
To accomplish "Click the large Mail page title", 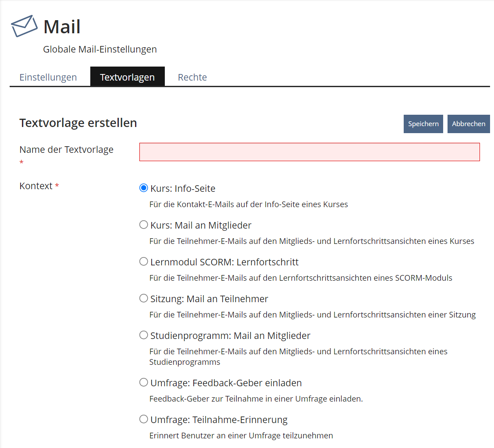I will click(x=62, y=27).
